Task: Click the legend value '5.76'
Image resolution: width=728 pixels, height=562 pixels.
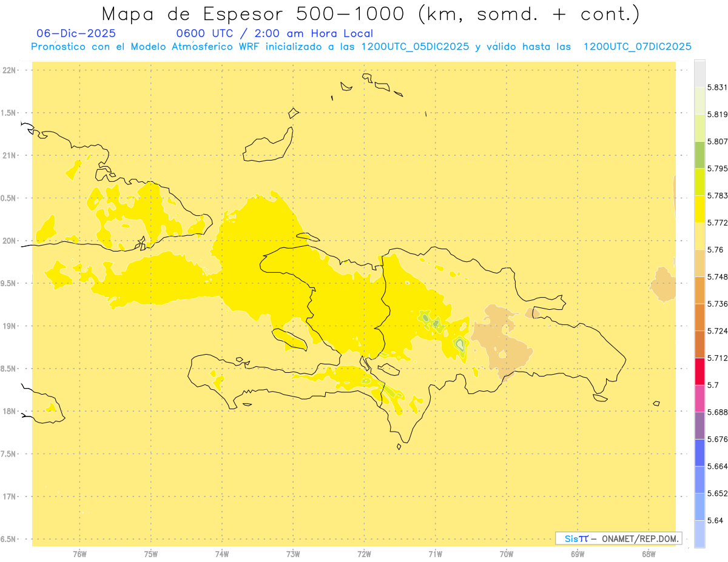Action: point(715,250)
